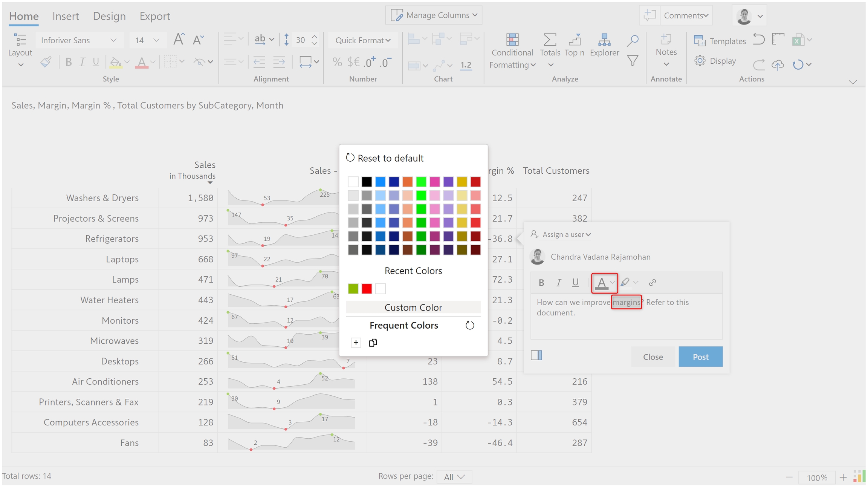Viewport: 868px width, 488px height.
Task: Open the Rows per page dropdown
Action: pos(454,477)
